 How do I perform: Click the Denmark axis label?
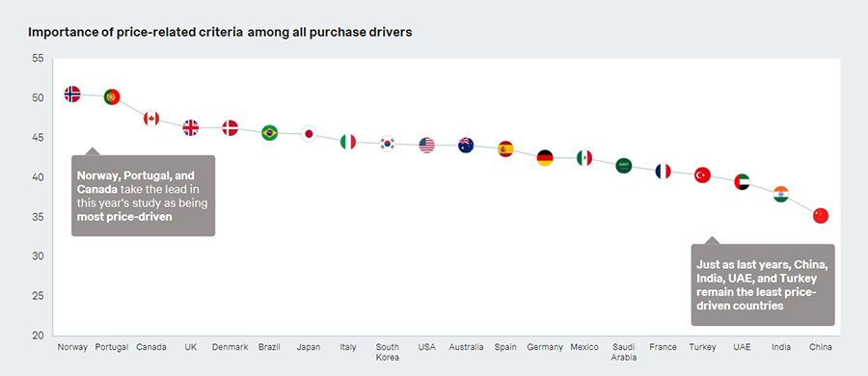coord(230,347)
